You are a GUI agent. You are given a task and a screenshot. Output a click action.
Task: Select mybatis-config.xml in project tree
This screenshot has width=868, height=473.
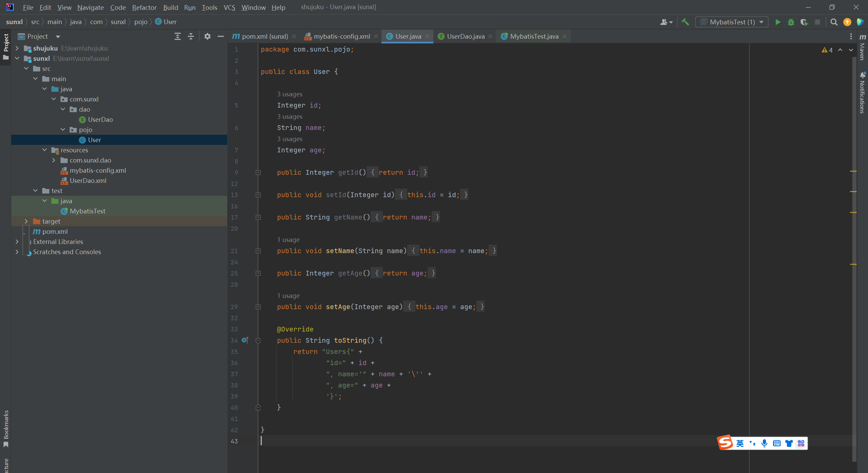click(x=98, y=170)
